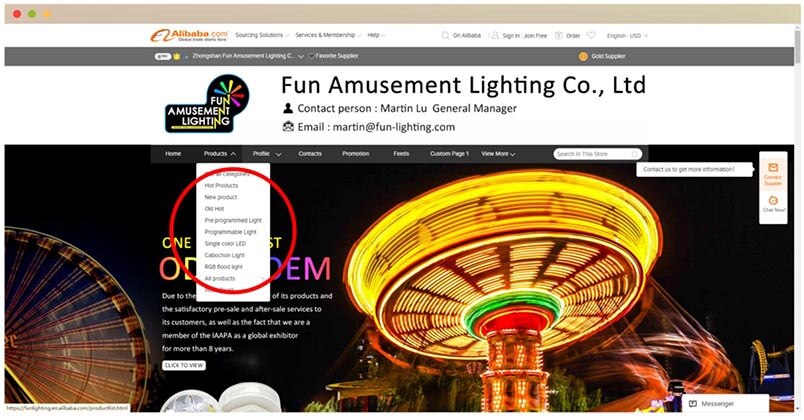Click the red close window button
This screenshot has width=804, height=420.
coord(17,14)
